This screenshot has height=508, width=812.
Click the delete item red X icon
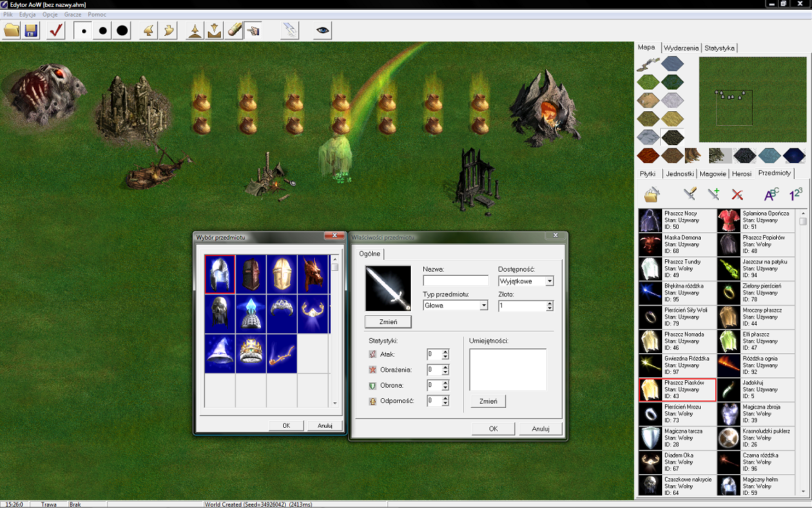[x=737, y=195]
